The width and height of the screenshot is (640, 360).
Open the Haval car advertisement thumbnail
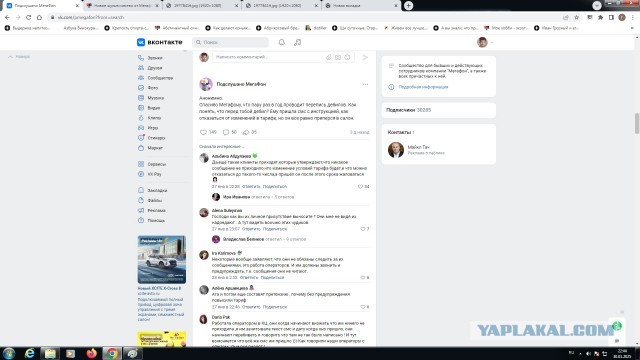[x=162, y=260]
